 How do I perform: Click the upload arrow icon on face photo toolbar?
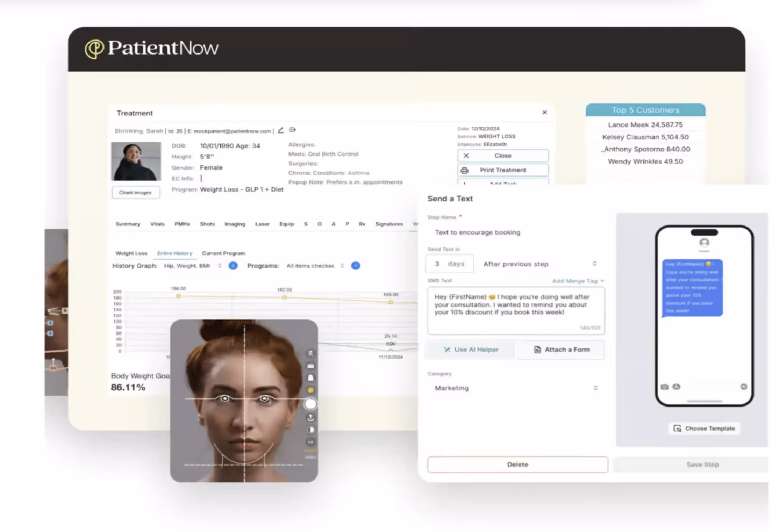click(x=310, y=417)
